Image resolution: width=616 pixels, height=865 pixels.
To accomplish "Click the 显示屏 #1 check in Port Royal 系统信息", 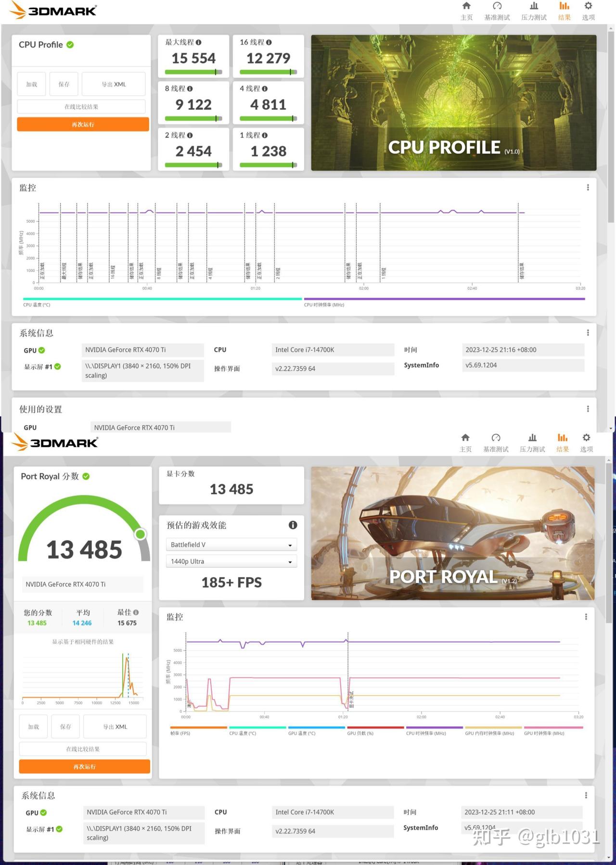I will coord(59,829).
